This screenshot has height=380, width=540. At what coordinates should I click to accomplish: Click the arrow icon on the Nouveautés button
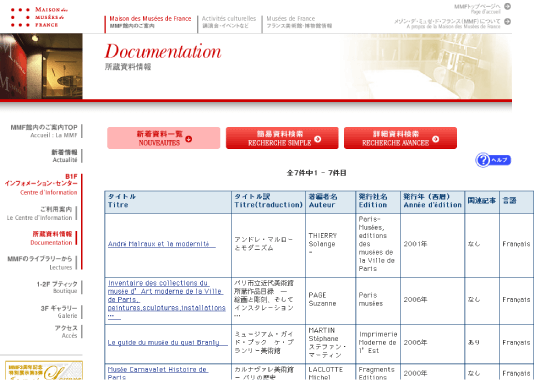189,139
